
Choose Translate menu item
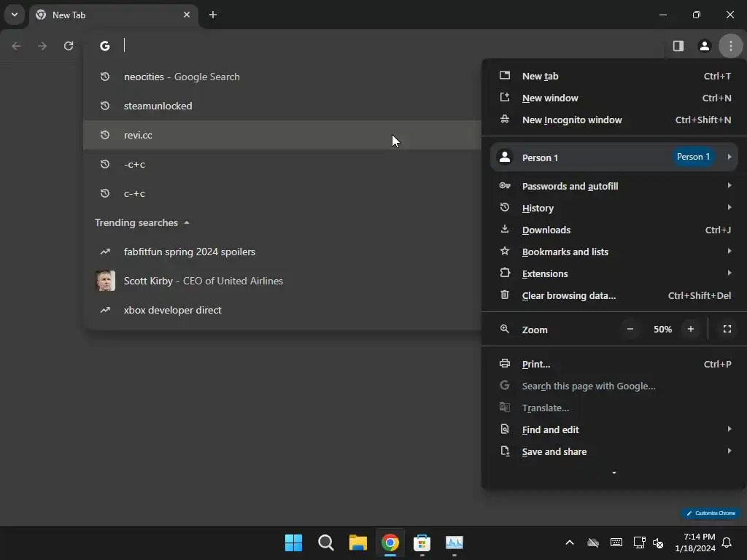tap(614, 408)
